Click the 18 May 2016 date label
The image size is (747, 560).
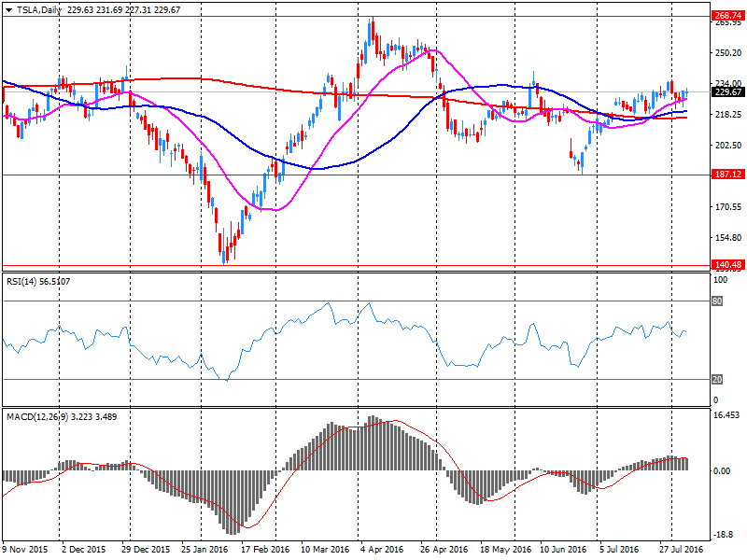[505, 549]
